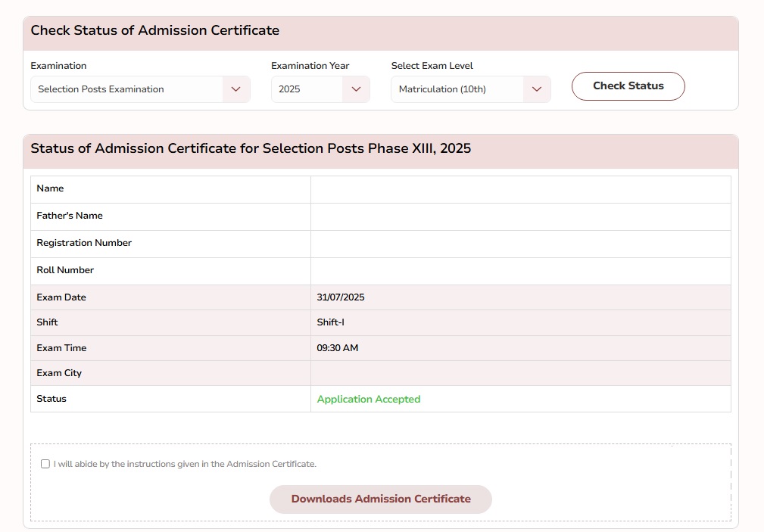Click the chevron arrow beside Matriculation (10th)

[x=537, y=89]
